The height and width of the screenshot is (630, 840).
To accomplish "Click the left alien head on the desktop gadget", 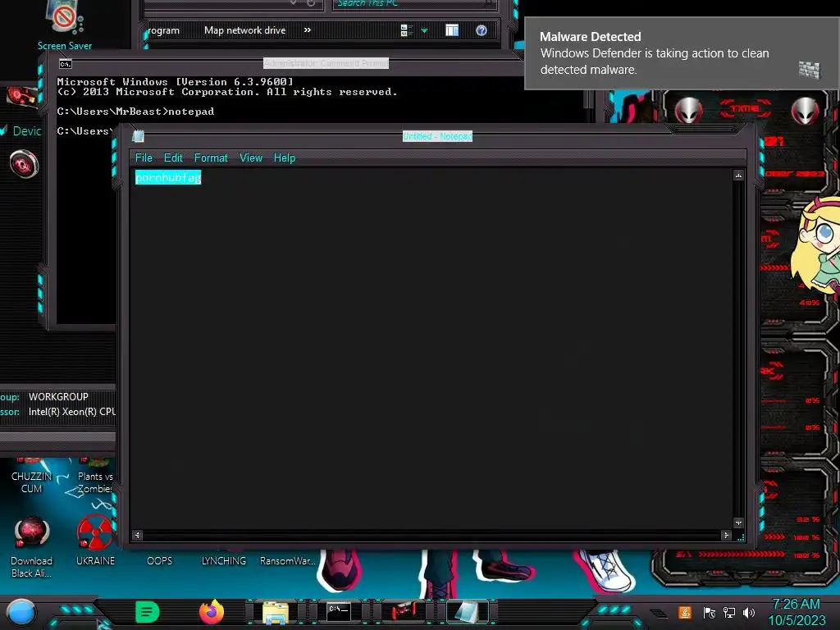I will click(x=688, y=111).
